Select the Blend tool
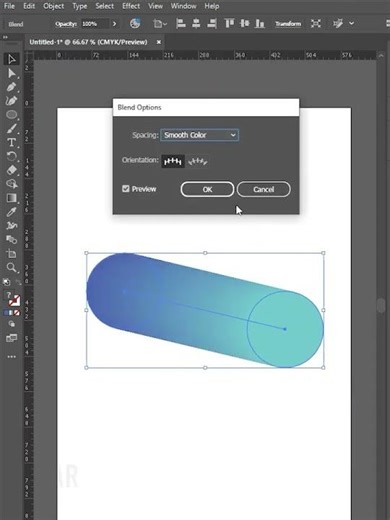 [11, 240]
